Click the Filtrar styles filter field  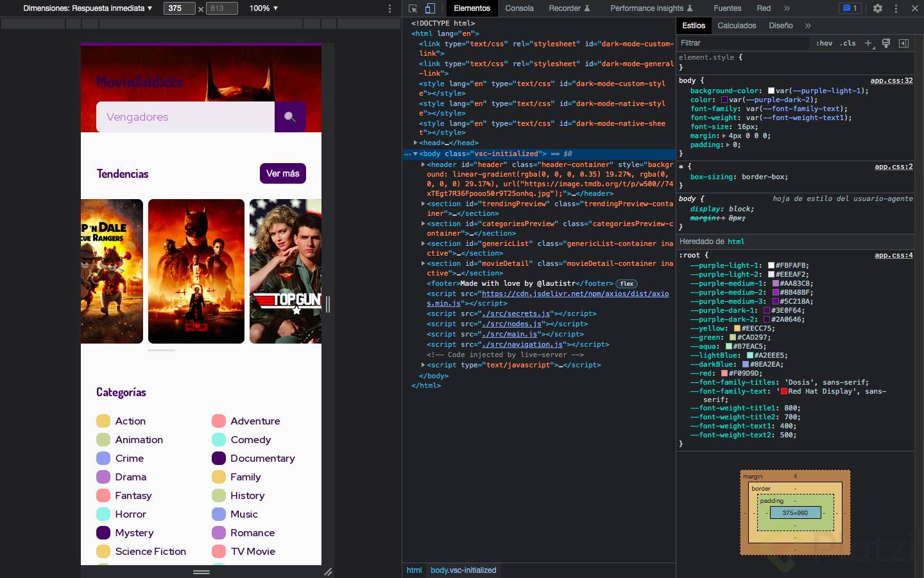(743, 43)
